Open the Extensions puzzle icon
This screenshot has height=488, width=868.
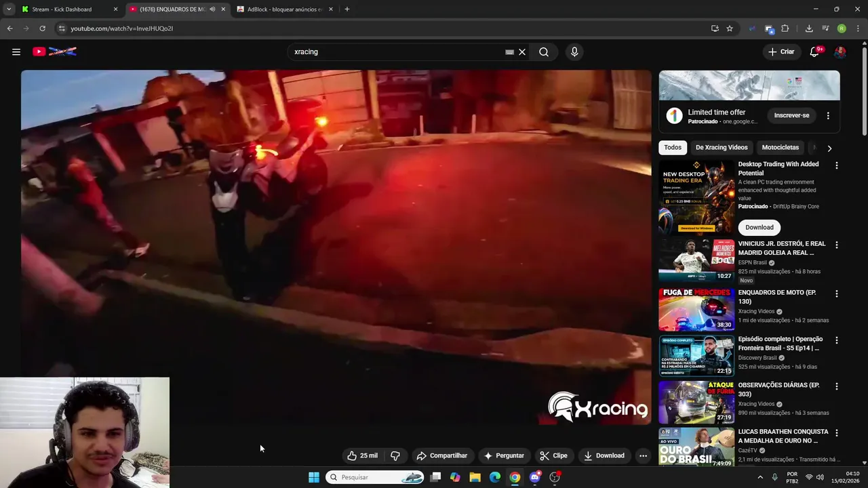tap(785, 28)
